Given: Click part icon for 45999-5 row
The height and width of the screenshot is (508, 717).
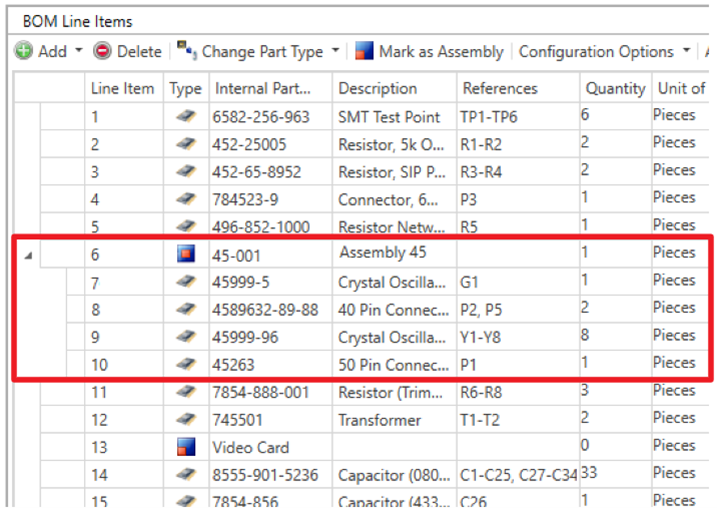Looking at the screenshot, I should (x=186, y=282).
